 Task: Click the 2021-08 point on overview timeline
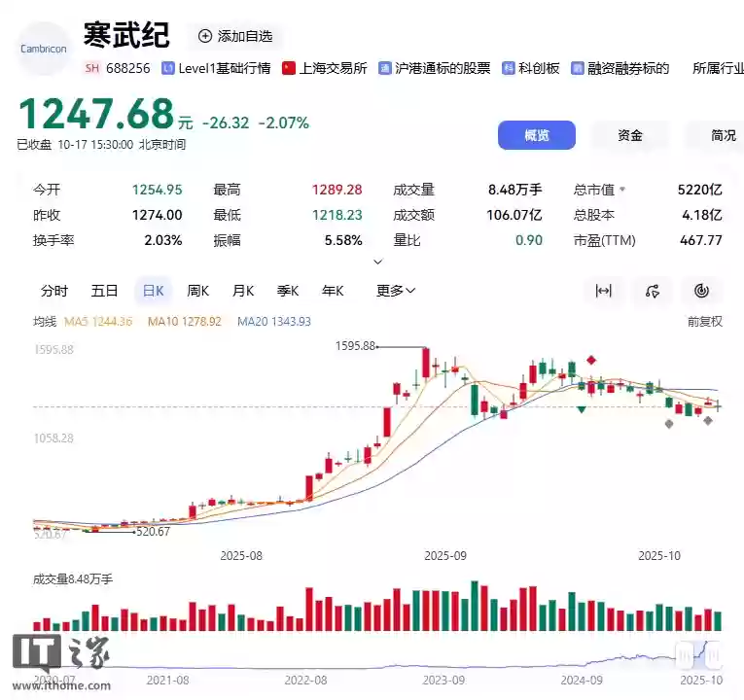point(168,681)
